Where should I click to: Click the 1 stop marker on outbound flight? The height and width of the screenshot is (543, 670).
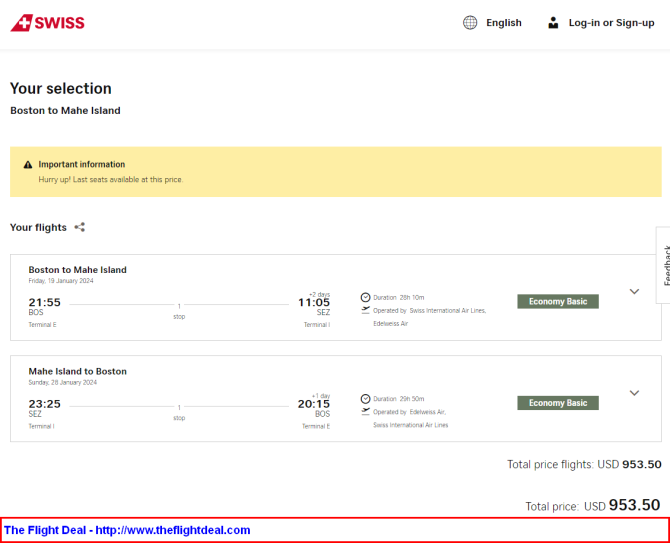[179, 311]
